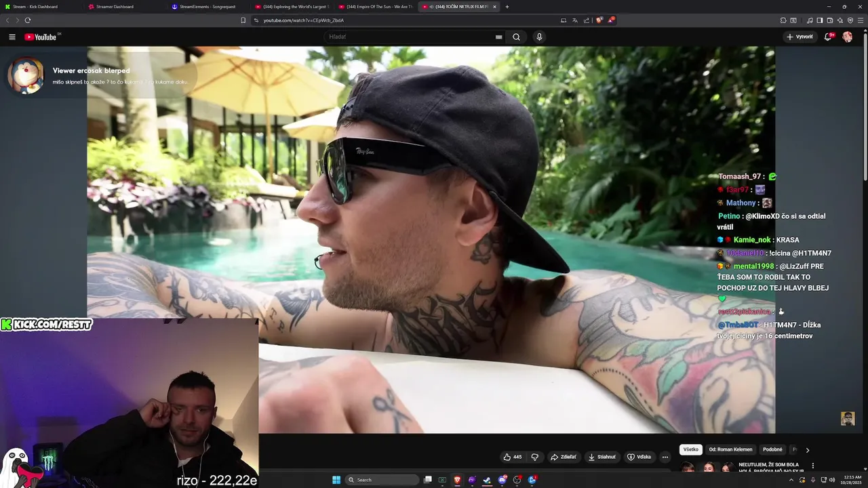
Task: Click channel watermark in video corner
Action: [x=848, y=418]
